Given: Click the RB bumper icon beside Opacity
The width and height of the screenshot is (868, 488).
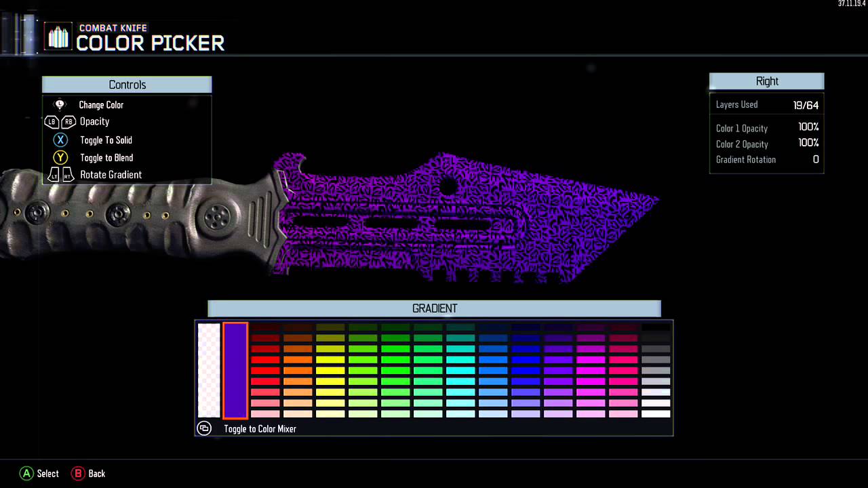Looking at the screenshot, I should click(x=68, y=122).
